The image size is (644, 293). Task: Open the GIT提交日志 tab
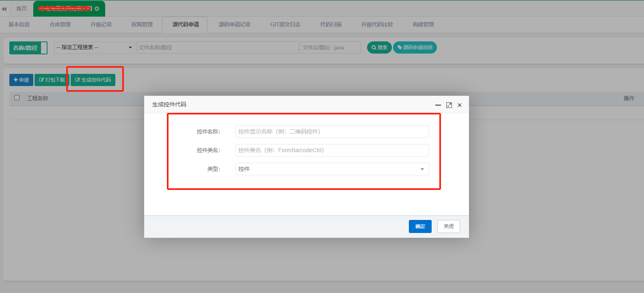pyautogui.click(x=285, y=25)
